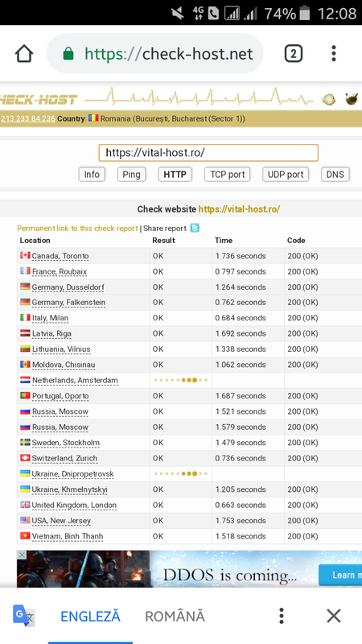Click Italy, Milan location
Viewport: 362px width, 644px height.
pos(50,318)
